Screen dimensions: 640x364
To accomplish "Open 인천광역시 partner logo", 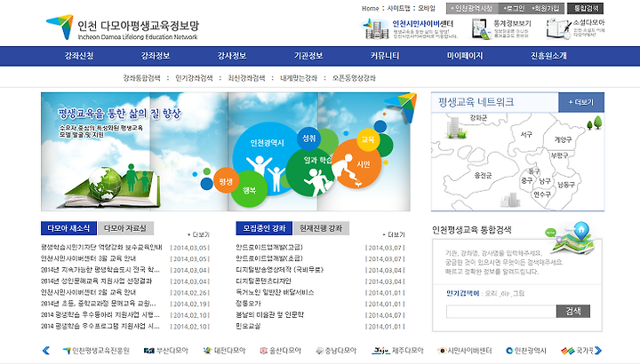I will (x=525, y=351).
